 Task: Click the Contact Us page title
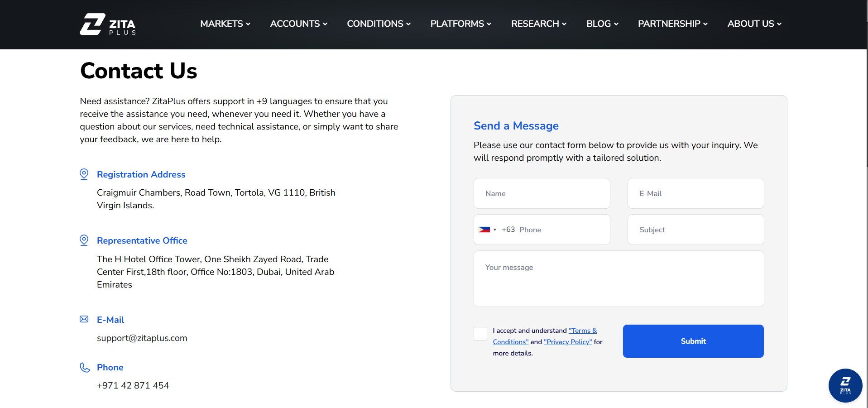tap(139, 71)
